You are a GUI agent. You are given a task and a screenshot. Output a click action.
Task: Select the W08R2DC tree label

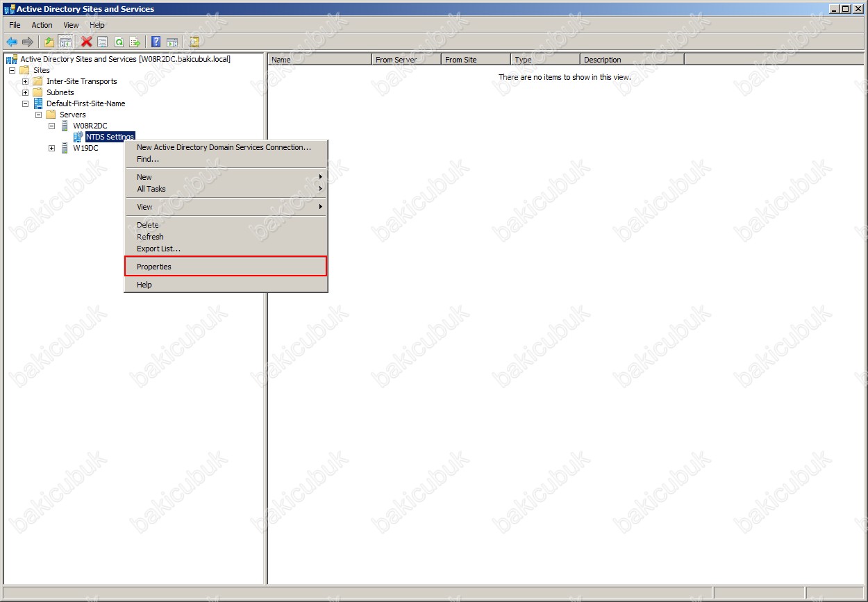[x=90, y=126]
